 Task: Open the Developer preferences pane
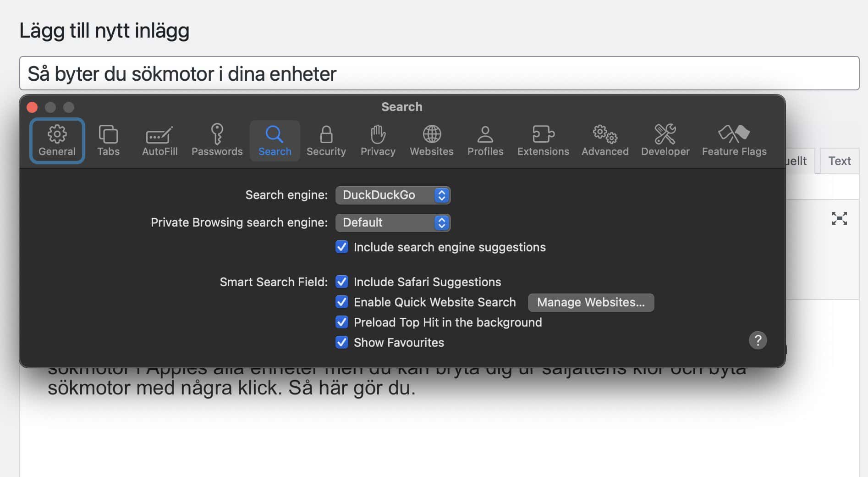(x=665, y=141)
